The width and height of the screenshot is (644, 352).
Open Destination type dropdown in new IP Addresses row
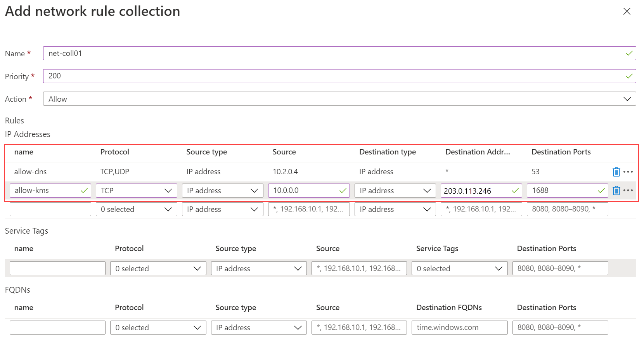[395, 209]
